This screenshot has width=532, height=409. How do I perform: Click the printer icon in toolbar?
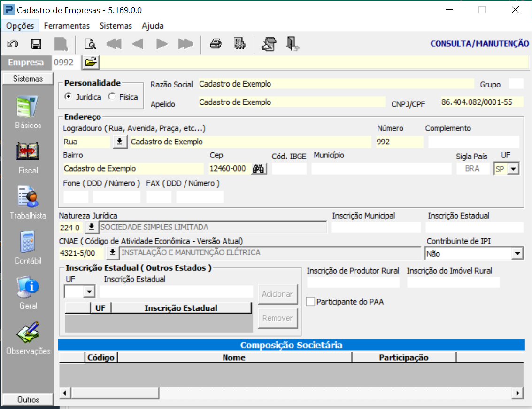pos(216,44)
